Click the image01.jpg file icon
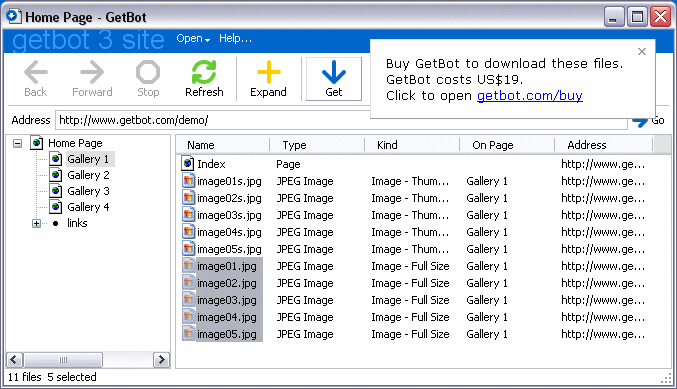 pos(188,266)
